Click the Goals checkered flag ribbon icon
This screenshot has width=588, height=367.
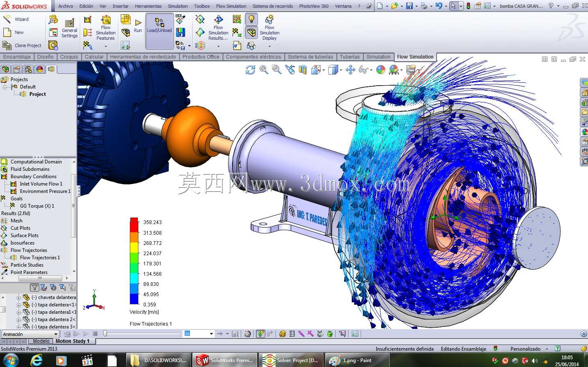[x=88, y=45]
